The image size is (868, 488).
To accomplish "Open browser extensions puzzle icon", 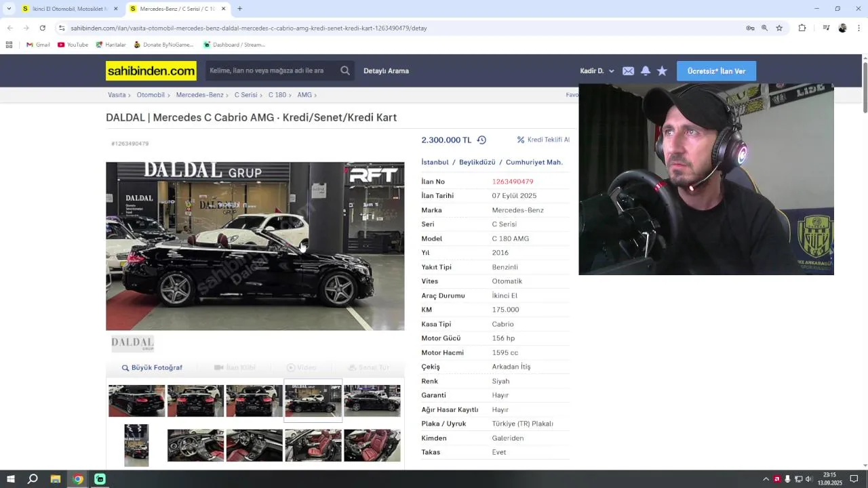I will coord(802,28).
